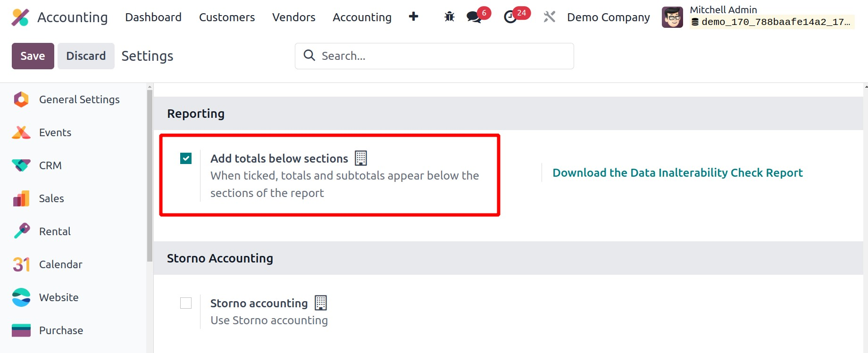
Task: Open the Accounting menu in navbar
Action: point(362,17)
